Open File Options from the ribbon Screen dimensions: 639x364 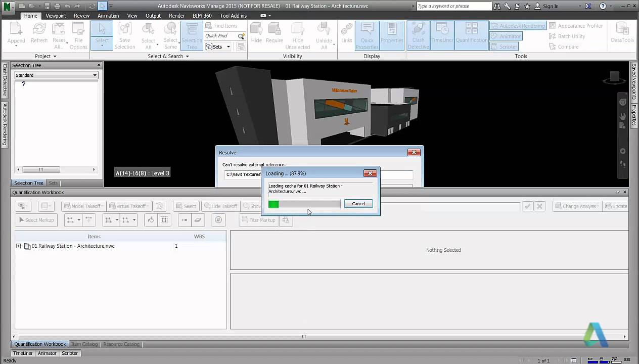click(x=78, y=35)
